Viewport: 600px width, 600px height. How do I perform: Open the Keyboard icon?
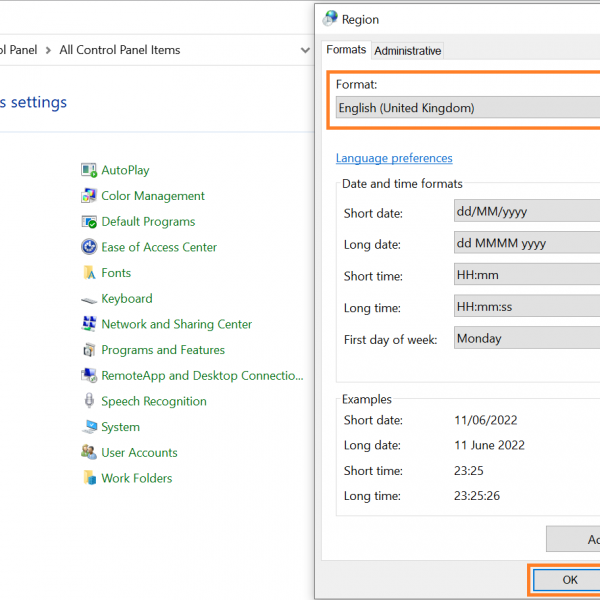(x=89, y=299)
